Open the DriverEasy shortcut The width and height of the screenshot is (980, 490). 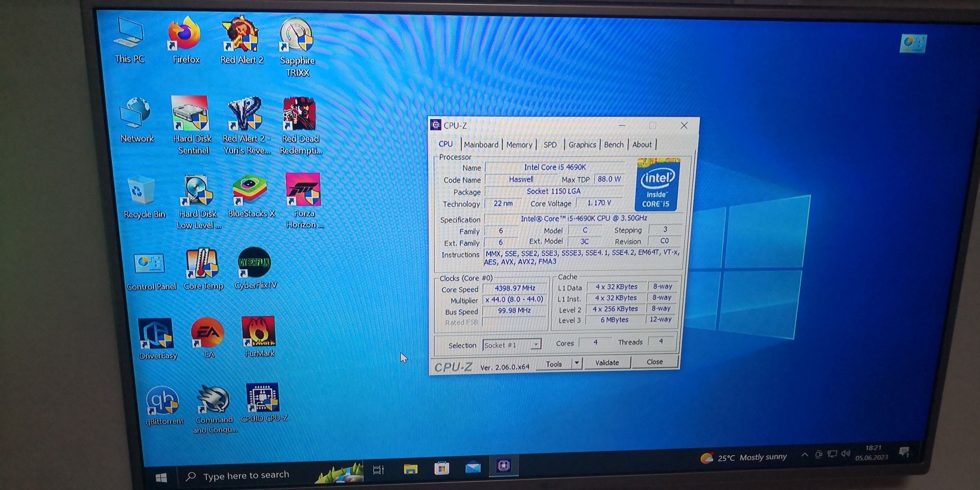pyautogui.click(x=158, y=339)
